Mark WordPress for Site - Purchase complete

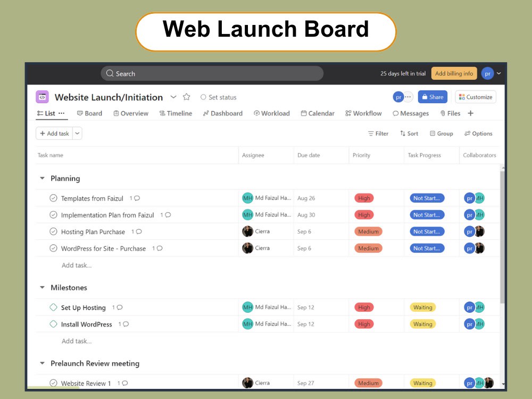(53, 248)
